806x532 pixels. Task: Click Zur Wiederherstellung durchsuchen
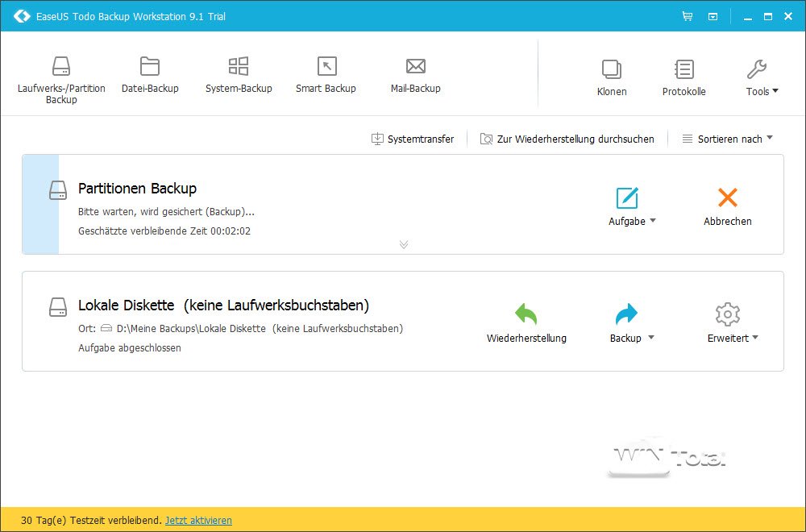pyautogui.click(x=567, y=139)
